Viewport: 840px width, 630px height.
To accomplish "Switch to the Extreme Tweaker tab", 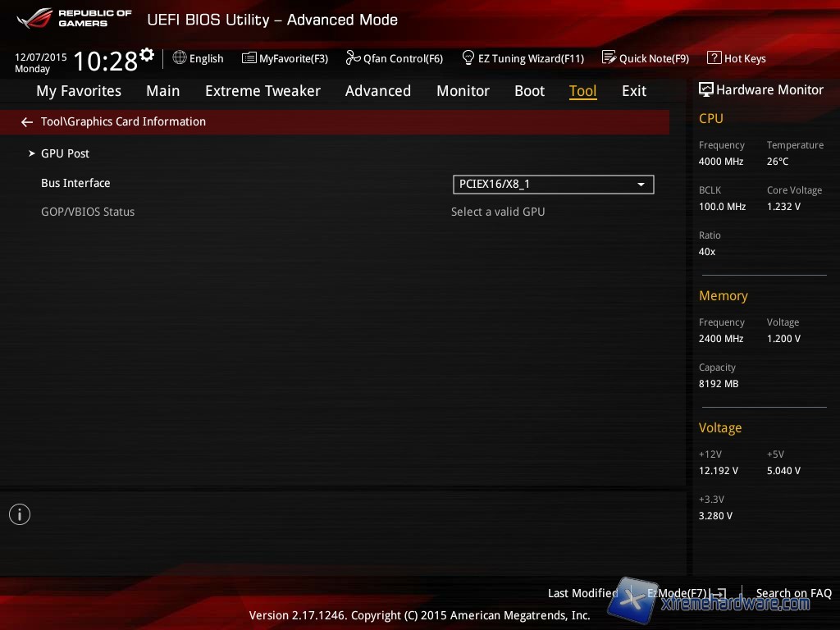I will (262, 91).
